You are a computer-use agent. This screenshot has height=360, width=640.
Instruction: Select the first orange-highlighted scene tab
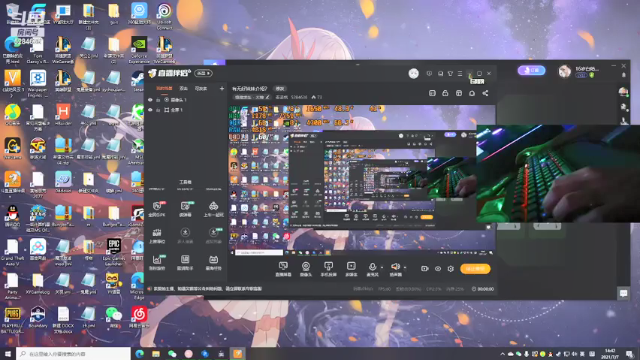pos(164,88)
